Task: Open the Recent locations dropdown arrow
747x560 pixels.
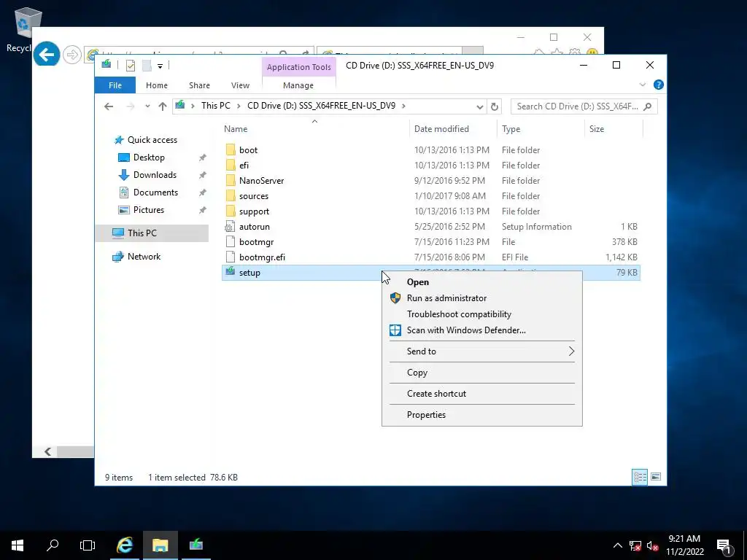Action: [147, 106]
